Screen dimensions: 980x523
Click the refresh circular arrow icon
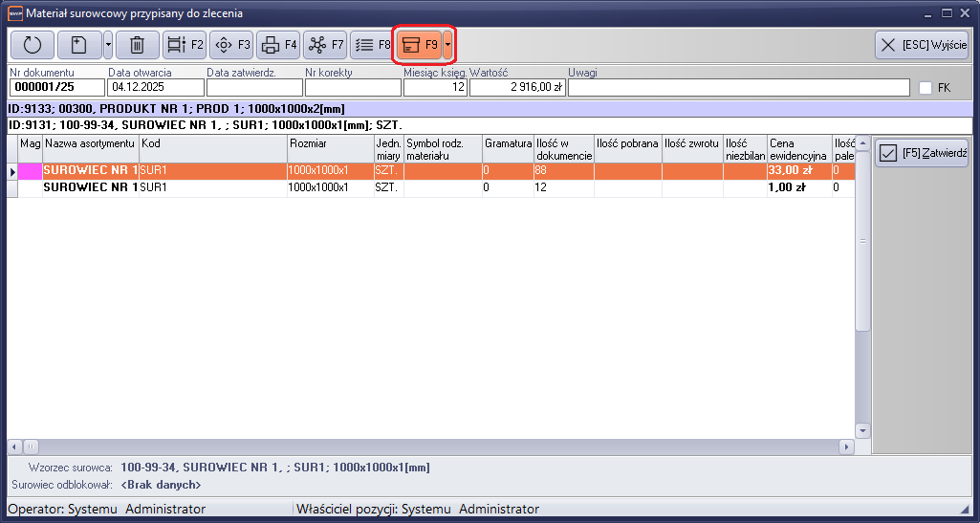point(33,45)
